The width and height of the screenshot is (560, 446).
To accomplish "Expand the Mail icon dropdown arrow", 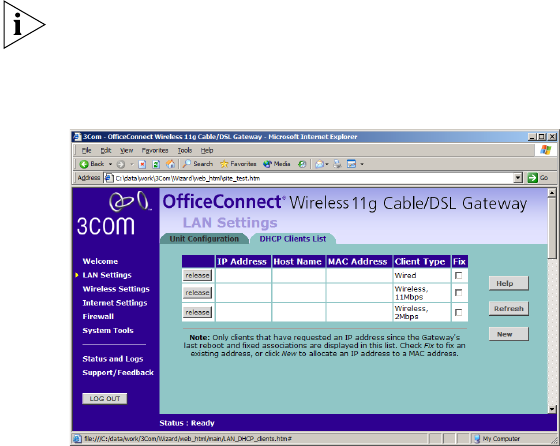I will point(327,164).
